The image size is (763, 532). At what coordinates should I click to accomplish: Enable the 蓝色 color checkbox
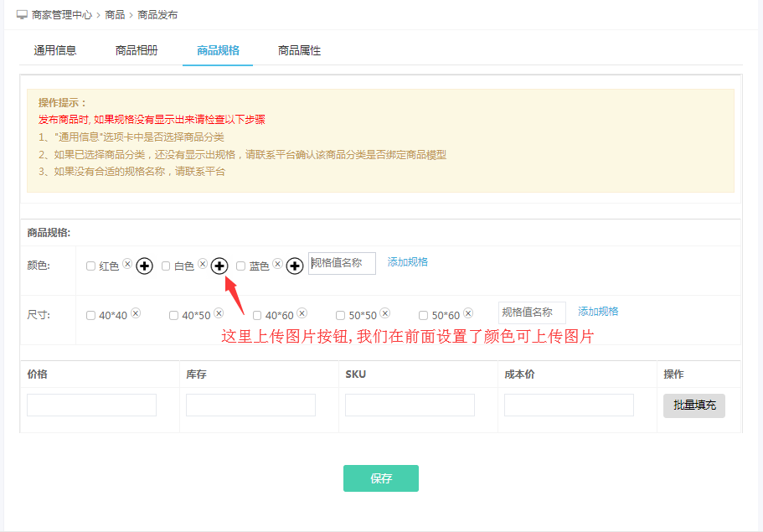coord(240,266)
